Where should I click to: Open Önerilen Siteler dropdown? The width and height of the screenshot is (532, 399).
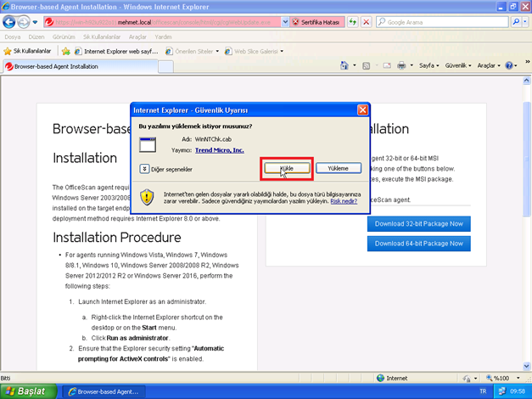(192, 51)
